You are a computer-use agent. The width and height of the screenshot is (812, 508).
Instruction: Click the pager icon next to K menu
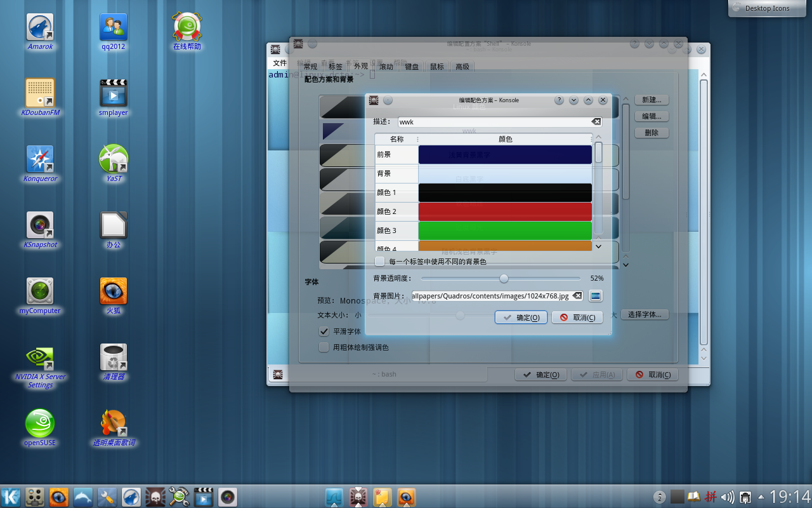35,497
